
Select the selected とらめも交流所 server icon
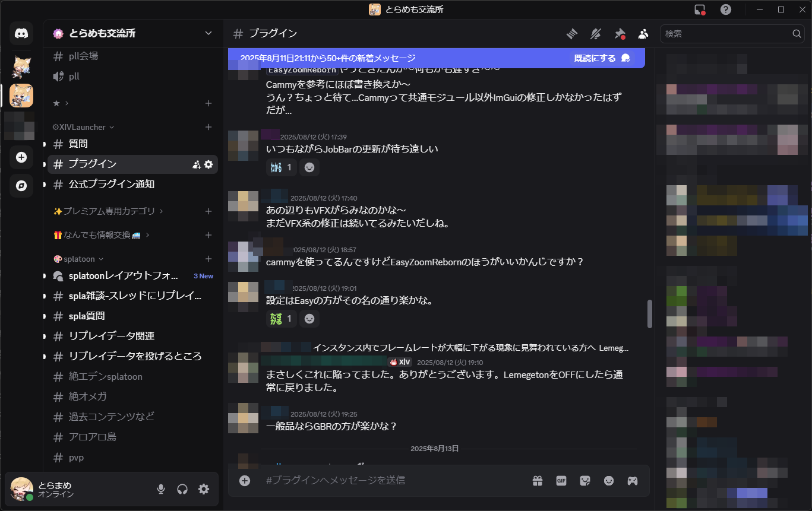point(21,96)
